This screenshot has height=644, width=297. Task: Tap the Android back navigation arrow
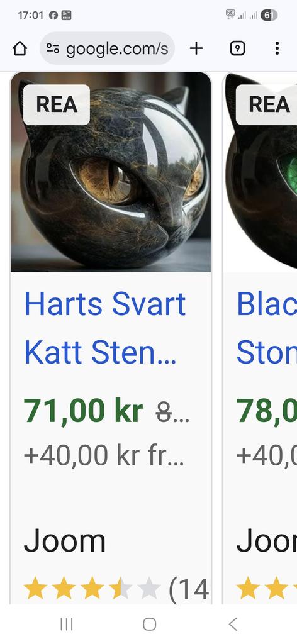tap(233, 625)
